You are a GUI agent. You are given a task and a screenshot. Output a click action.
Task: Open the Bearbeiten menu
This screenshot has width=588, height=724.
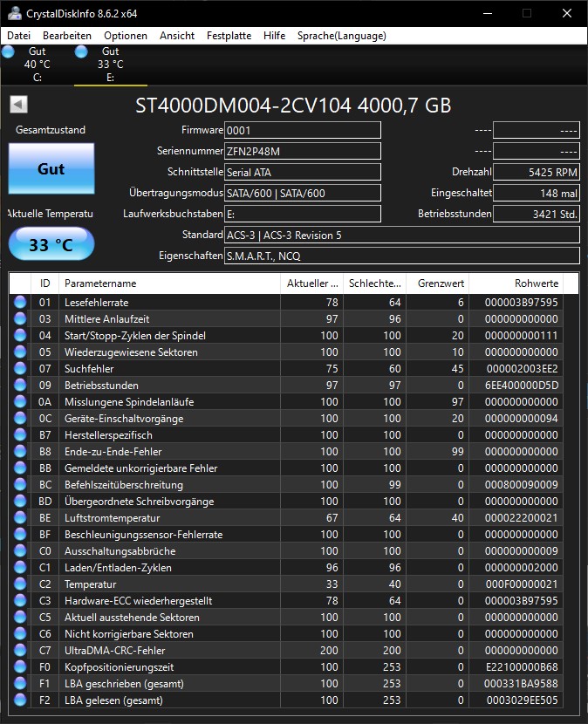click(x=67, y=36)
